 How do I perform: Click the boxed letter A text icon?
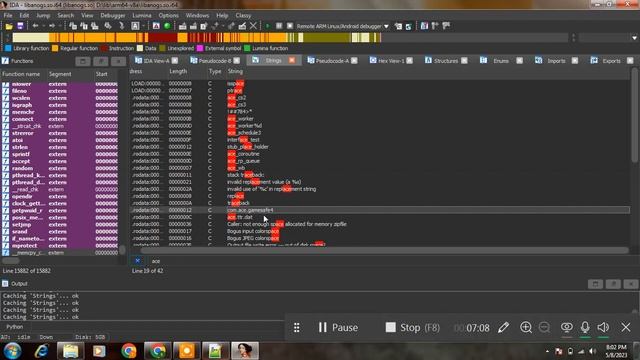point(135,26)
